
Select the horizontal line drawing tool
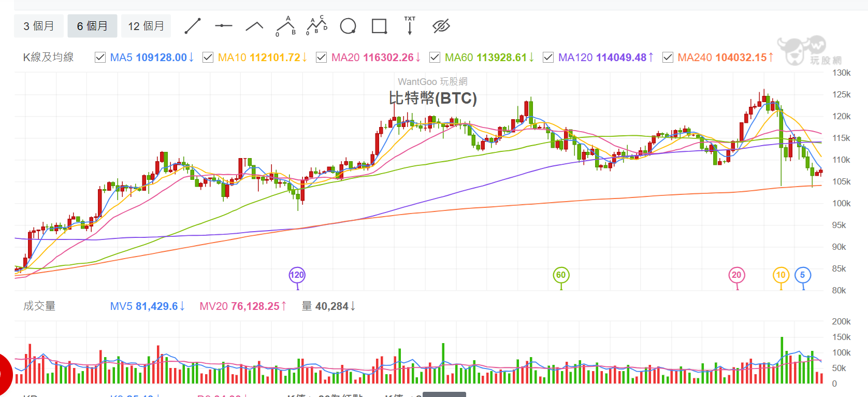(x=224, y=26)
